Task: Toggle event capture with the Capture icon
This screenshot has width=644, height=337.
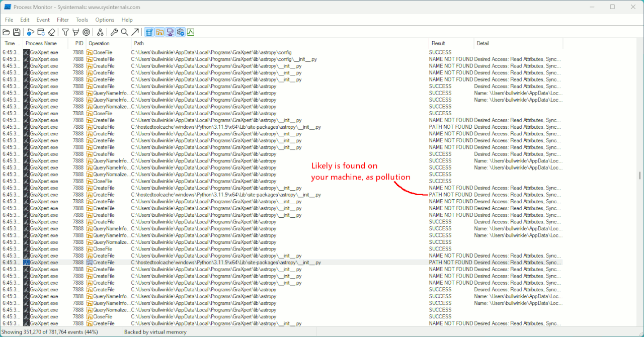Action: (x=31, y=32)
